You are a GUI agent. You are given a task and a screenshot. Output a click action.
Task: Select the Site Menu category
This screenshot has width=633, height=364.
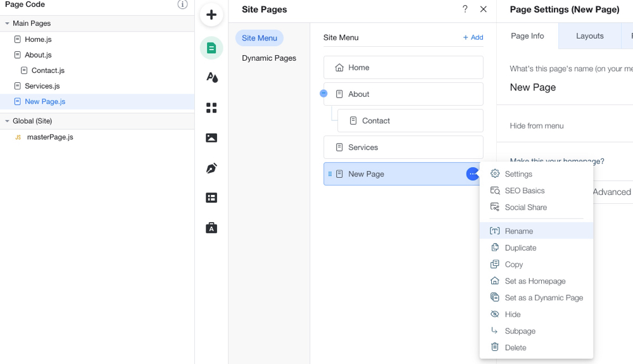259,38
